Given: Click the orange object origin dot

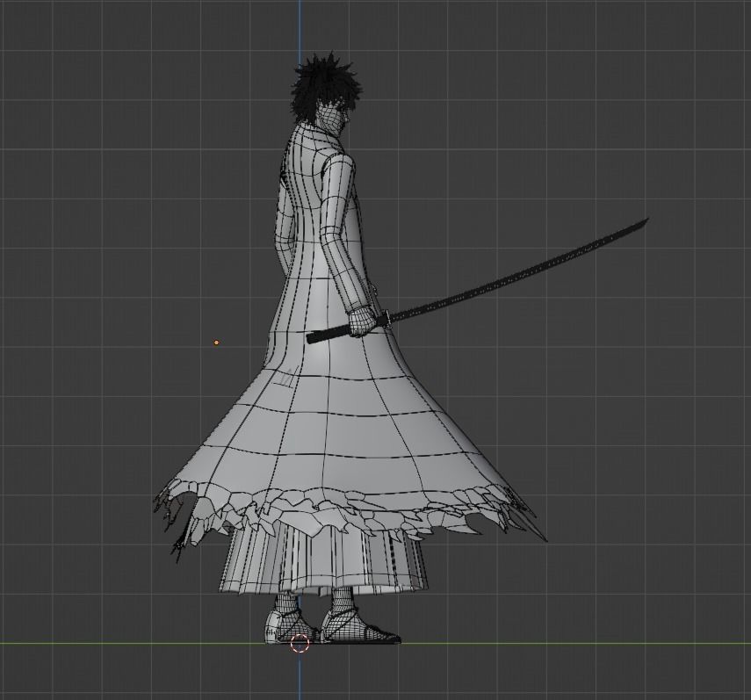Looking at the screenshot, I should [x=216, y=343].
